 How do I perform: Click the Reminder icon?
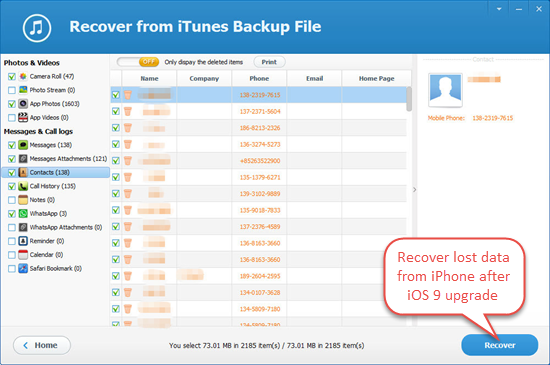coord(23,241)
